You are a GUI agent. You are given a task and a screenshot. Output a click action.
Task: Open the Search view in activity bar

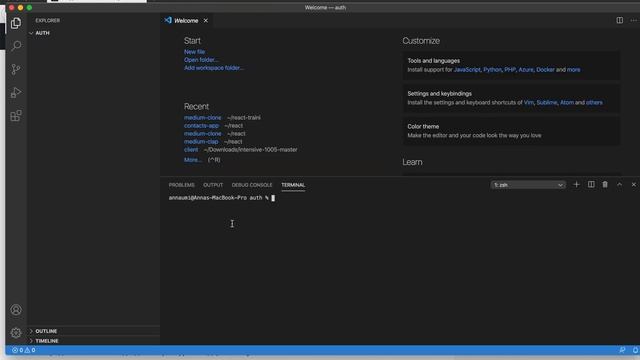point(16,45)
